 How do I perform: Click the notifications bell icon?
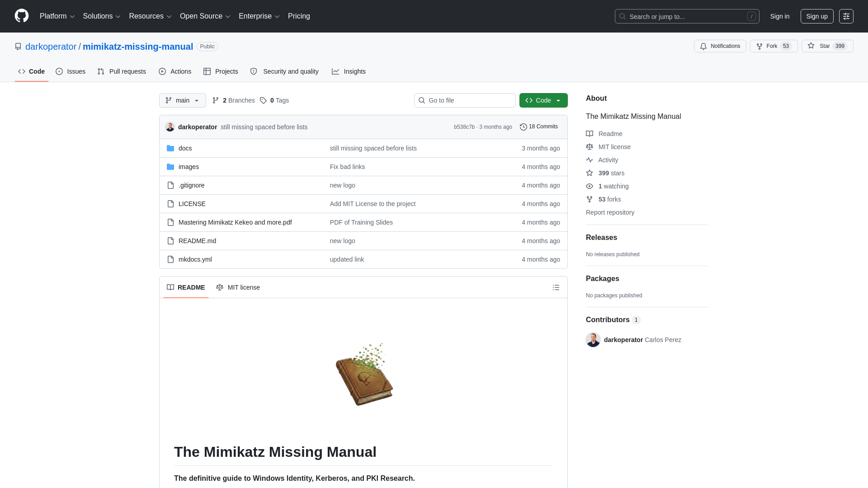pyautogui.click(x=703, y=46)
